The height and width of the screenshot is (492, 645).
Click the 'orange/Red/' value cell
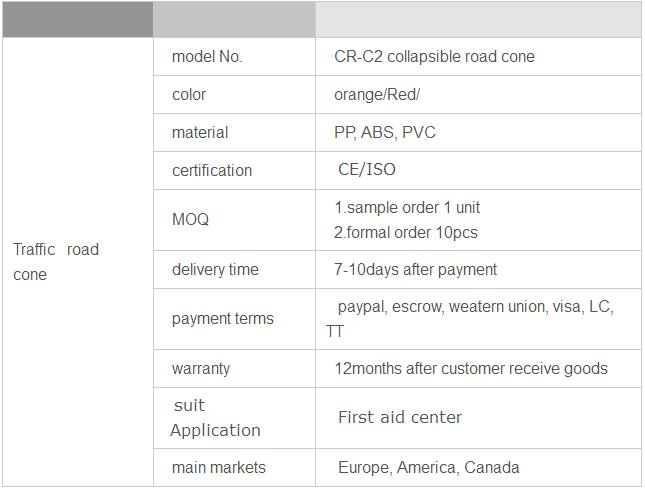tap(478, 95)
